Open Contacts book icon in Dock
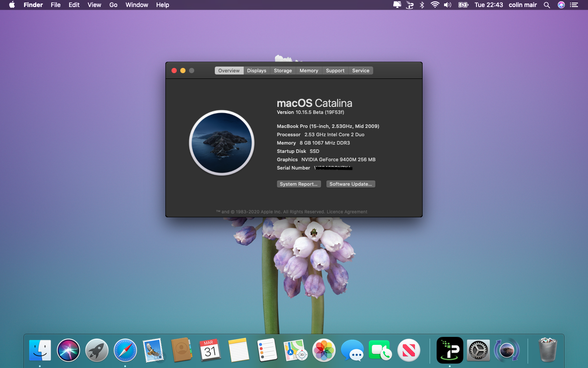The image size is (588, 368). (182, 350)
